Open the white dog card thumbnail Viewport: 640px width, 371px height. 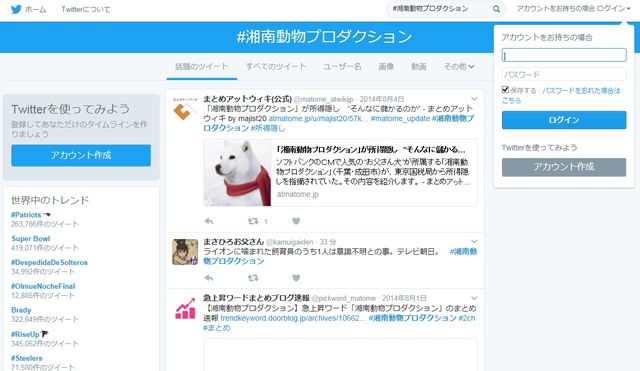tap(238, 173)
